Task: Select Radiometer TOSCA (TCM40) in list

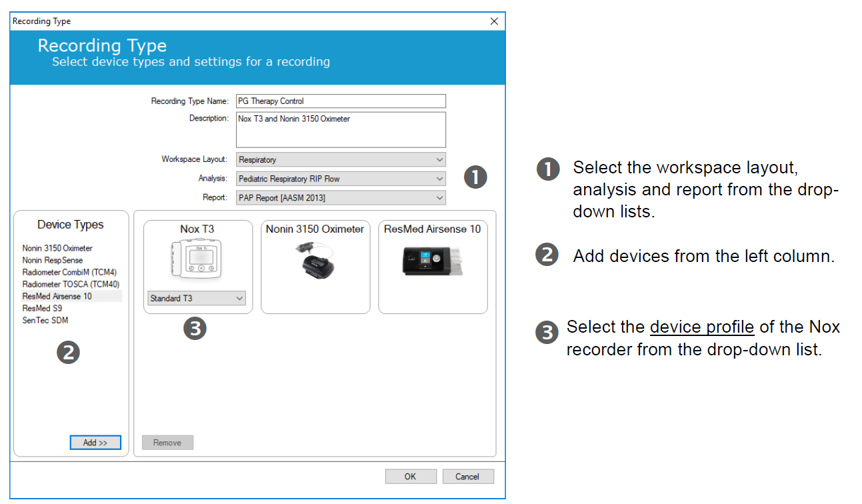Action: 71,284
